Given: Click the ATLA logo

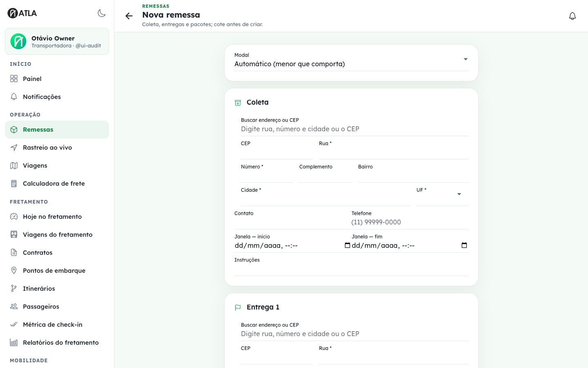Looking at the screenshot, I should coord(22,13).
